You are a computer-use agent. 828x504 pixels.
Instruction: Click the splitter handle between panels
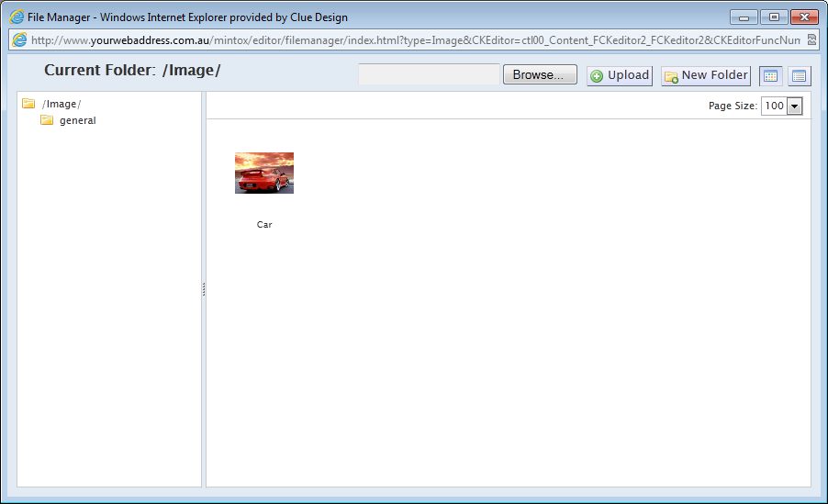coord(204,289)
